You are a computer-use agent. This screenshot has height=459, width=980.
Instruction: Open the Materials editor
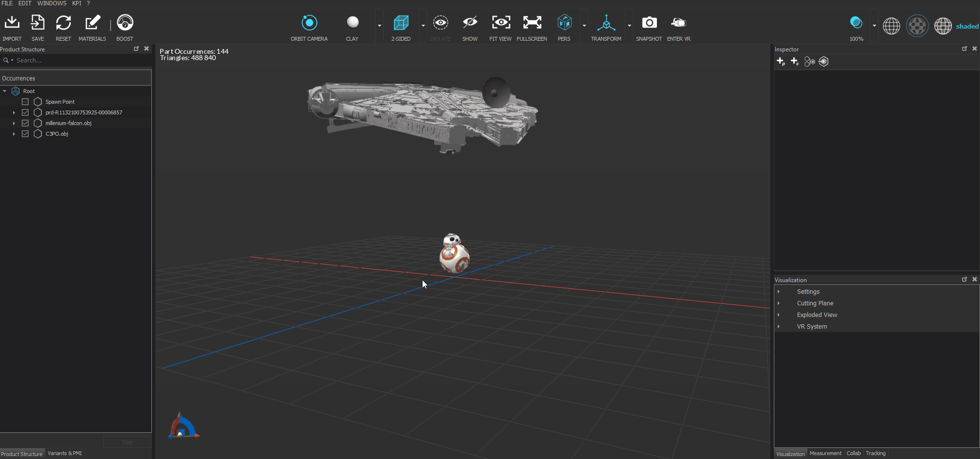93,22
